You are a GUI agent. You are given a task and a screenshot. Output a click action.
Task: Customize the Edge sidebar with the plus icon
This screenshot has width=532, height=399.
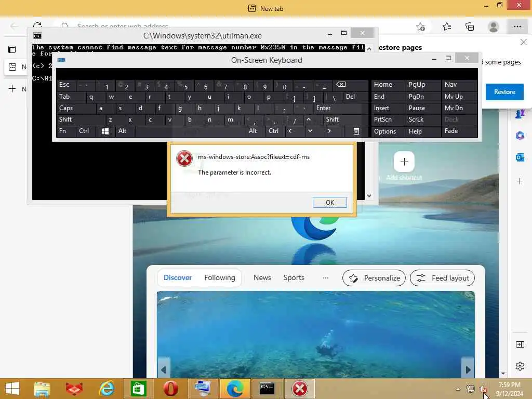[x=520, y=181]
